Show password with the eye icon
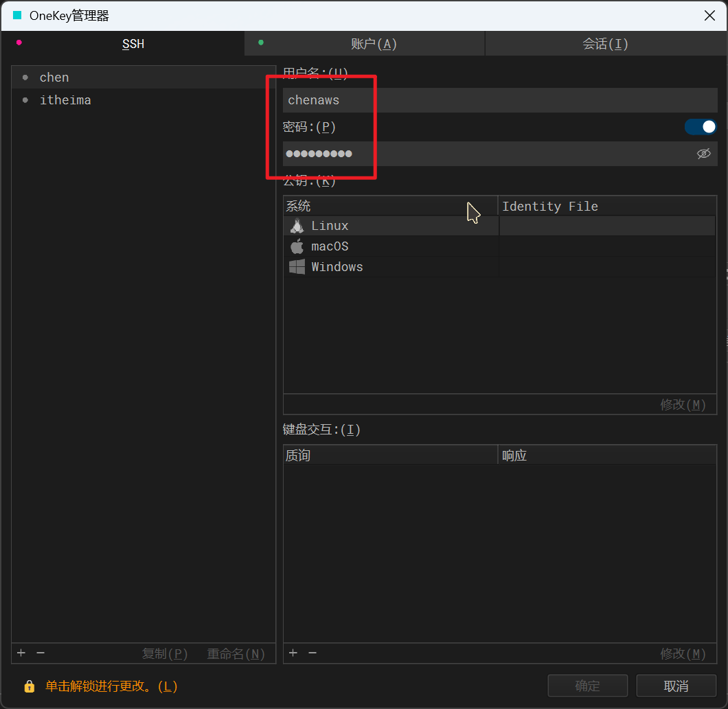Image resolution: width=728 pixels, height=709 pixels. coord(704,154)
